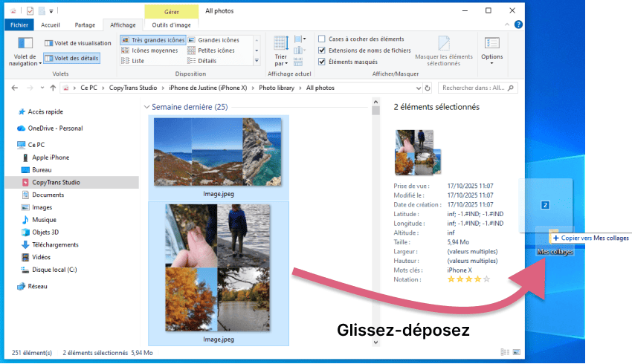This screenshot has height=364, width=632.
Task: Set the rating to five stars
Action: (x=486, y=279)
